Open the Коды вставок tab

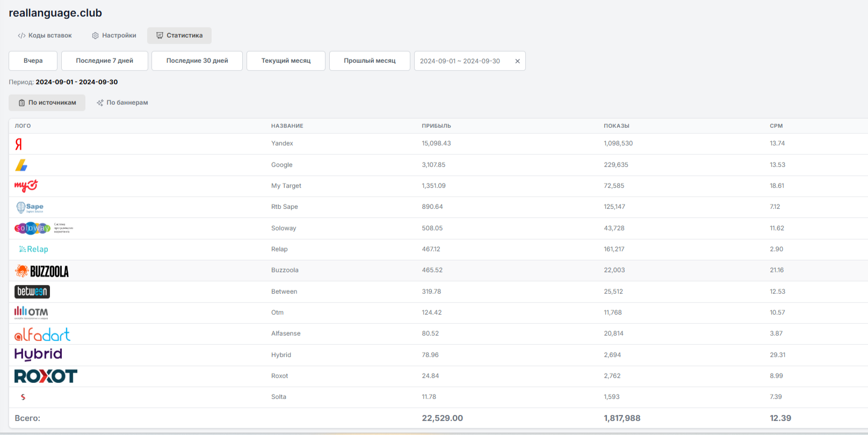(x=45, y=35)
